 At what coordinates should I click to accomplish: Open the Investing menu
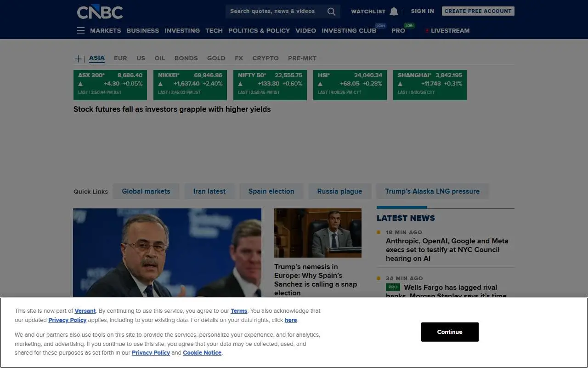point(182,30)
